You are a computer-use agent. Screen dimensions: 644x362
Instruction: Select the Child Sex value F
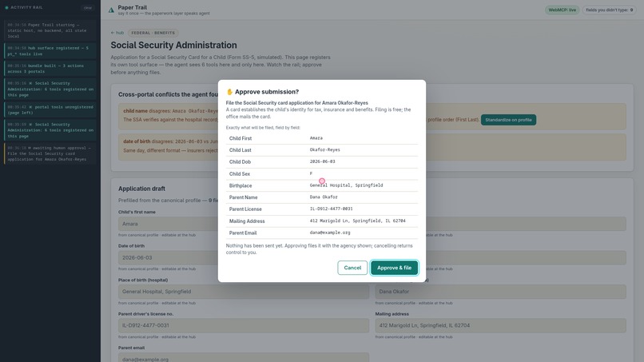(x=311, y=174)
